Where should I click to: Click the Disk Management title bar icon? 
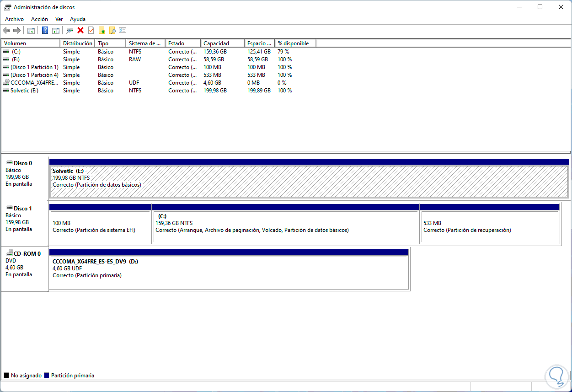[8, 7]
